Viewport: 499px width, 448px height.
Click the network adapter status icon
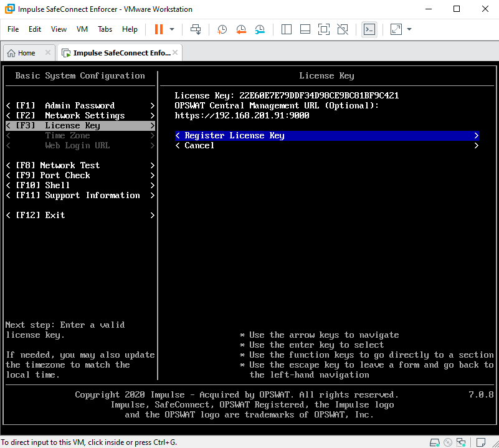[461, 442]
